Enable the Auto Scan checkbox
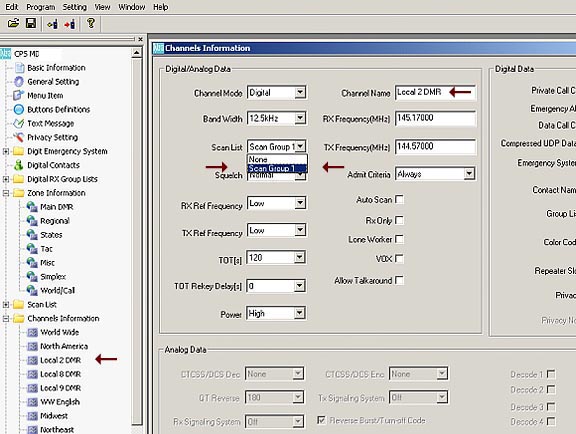The height and width of the screenshot is (434, 576). 399,200
